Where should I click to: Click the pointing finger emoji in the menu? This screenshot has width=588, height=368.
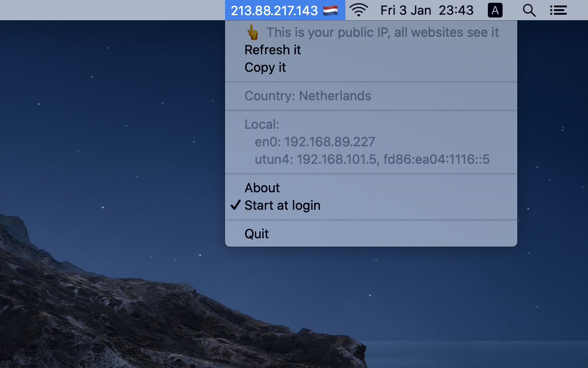(x=251, y=32)
